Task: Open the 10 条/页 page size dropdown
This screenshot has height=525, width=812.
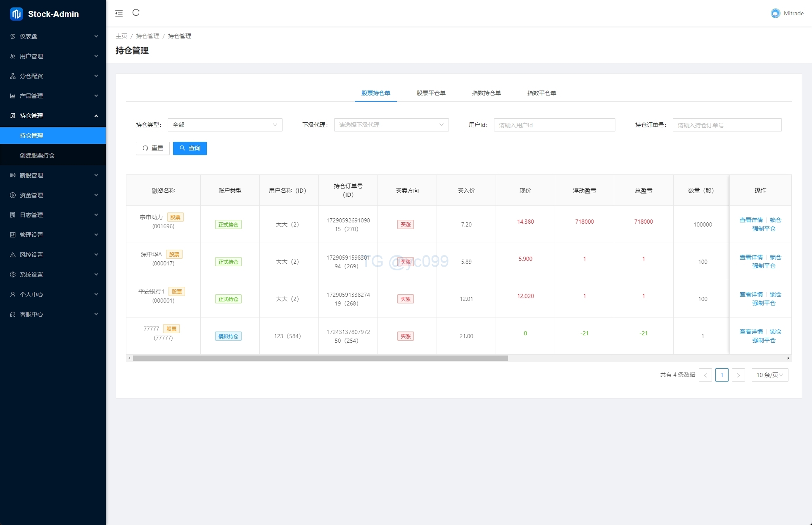Action: point(769,375)
